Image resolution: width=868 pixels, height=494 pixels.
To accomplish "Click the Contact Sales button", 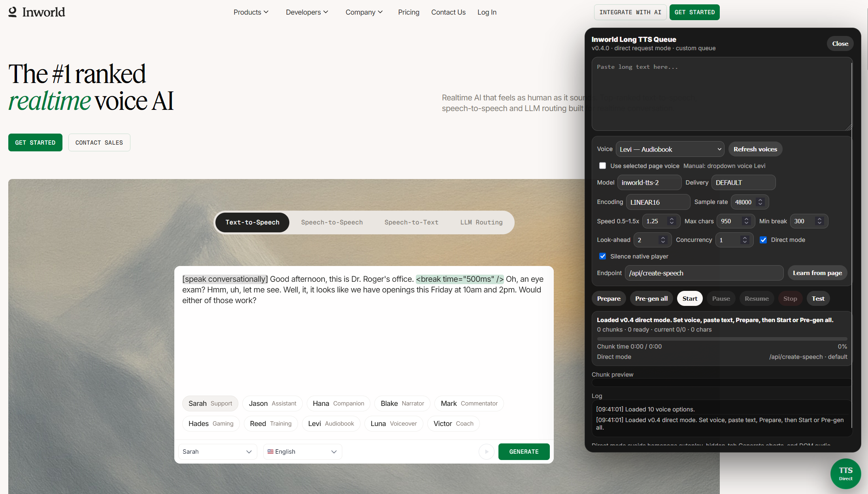I will point(99,143).
